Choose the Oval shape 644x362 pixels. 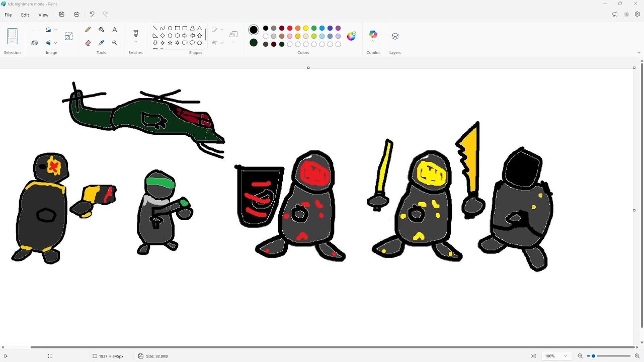[x=170, y=28]
